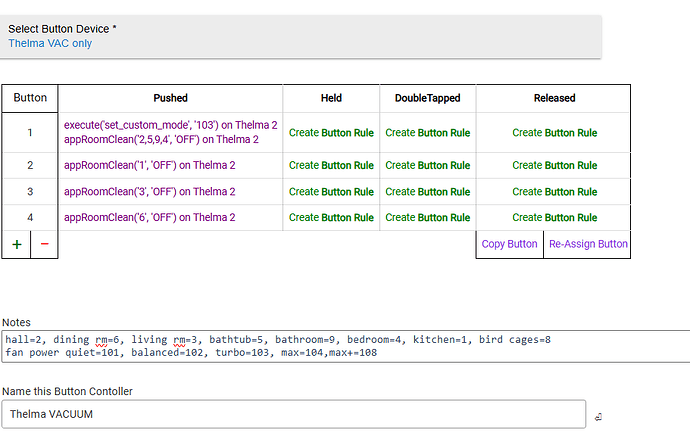Focus the Name this Button Controller field
This screenshot has height=436, width=690.
(x=293, y=414)
